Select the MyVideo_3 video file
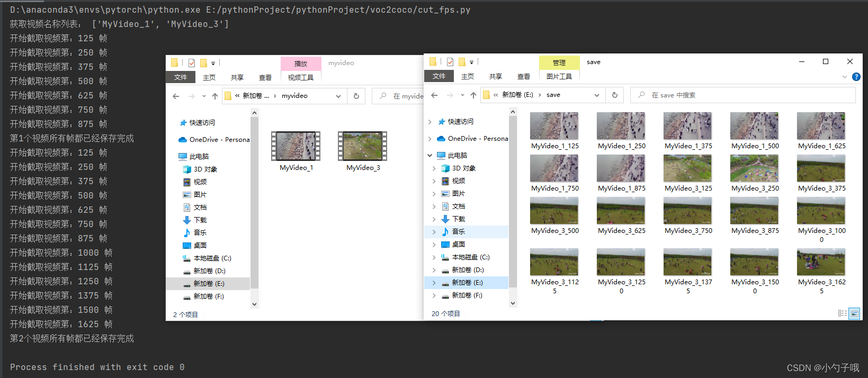The width and height of the screenshot is (868, 378). point(363,151)
